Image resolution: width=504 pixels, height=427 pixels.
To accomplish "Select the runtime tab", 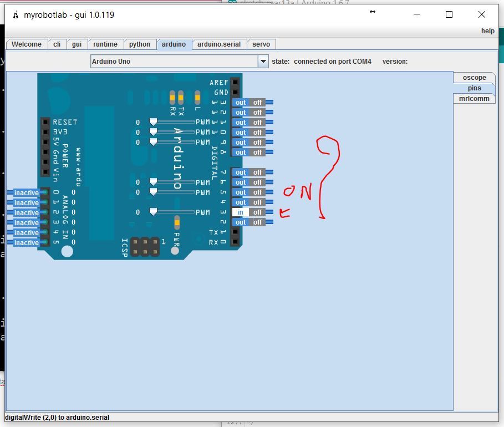I will pyautogui.click(x=105, y=44).
